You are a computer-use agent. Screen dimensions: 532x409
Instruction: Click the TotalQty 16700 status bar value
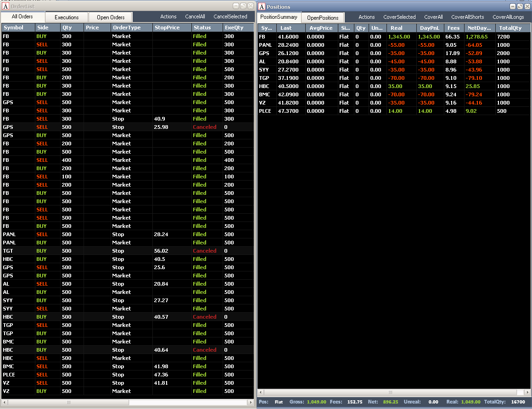point(518,402)
